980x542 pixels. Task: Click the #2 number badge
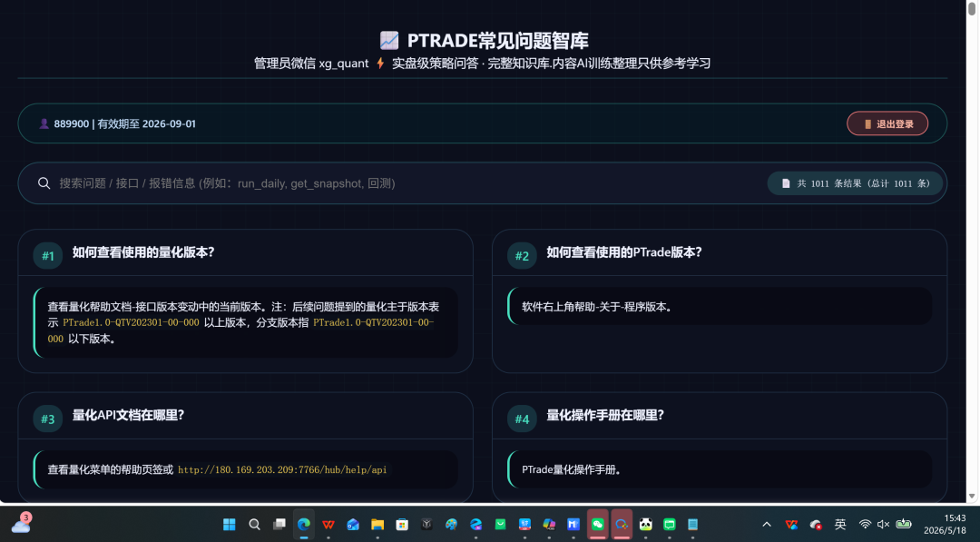[x=522, y=256]
